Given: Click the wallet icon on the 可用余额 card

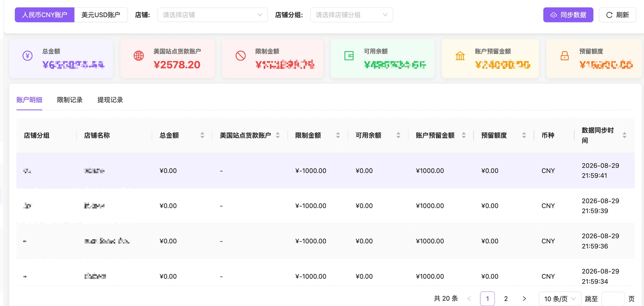Looking at the screenshot, I should click(x=349, y=56).
